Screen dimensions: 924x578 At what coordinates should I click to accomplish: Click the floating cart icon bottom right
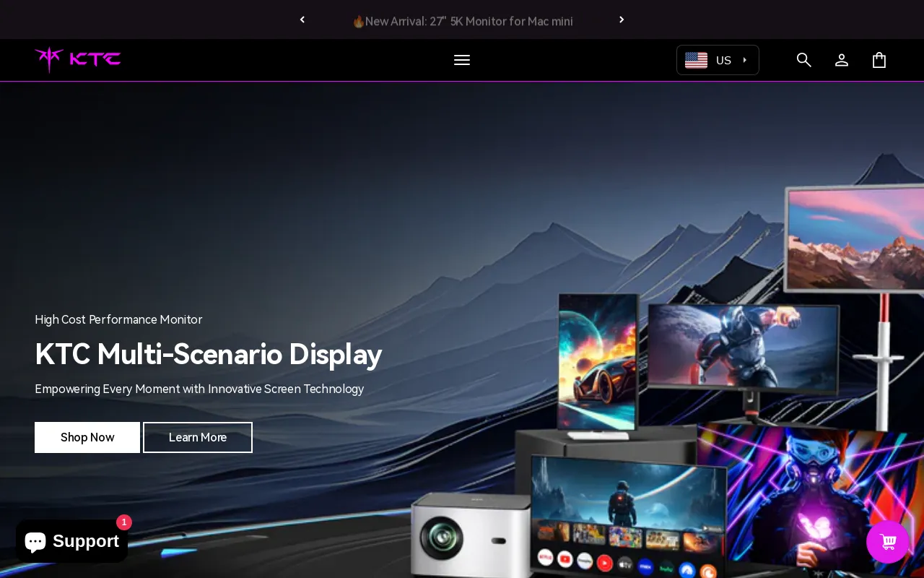tap(887, 542)
